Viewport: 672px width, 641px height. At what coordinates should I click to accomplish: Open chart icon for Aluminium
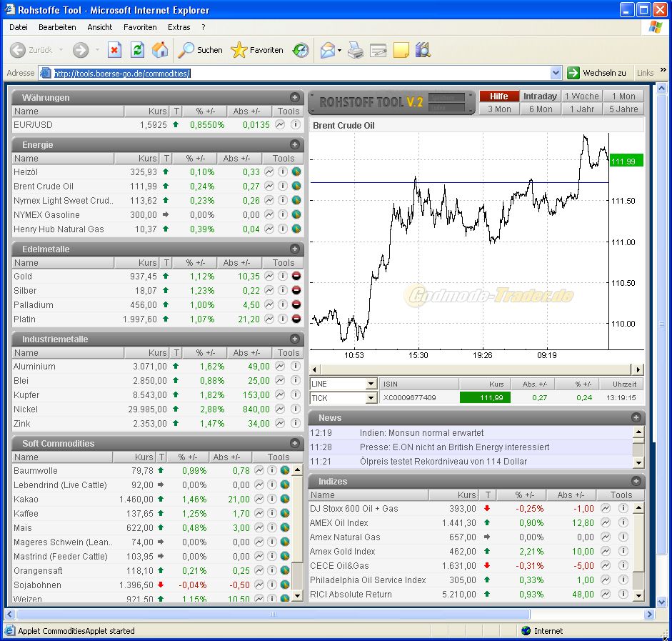click(280, 366)
